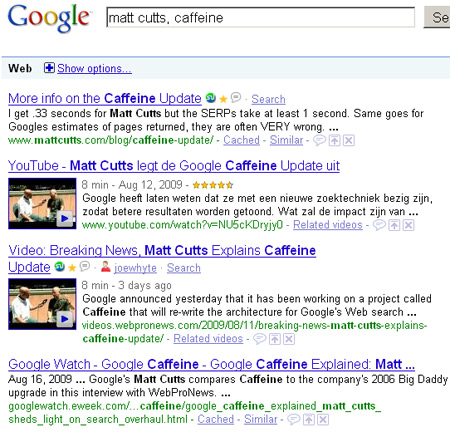Click 'Search' link next to joewhyte
Screen dimensions: 450x437
pos(184,268)
